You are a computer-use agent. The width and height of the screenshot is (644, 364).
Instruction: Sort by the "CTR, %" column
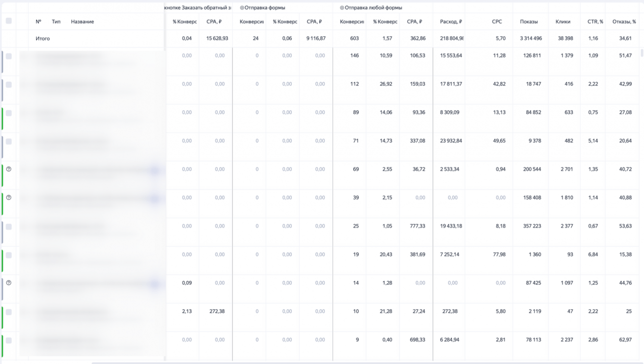click(595, 22)
